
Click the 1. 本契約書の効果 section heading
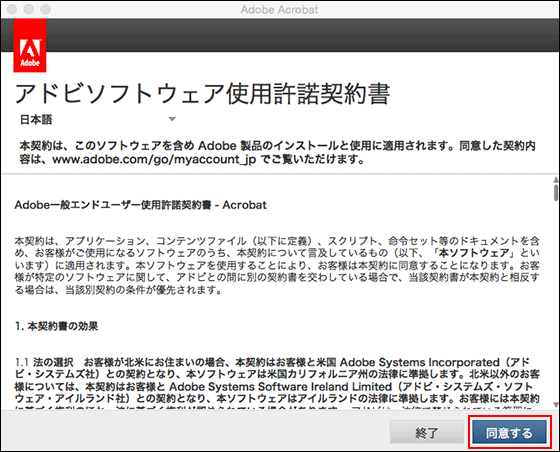[x=56, y=326]
